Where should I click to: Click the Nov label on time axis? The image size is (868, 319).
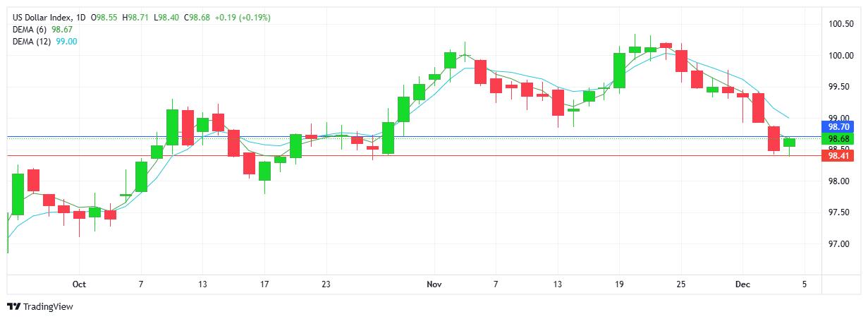434,284
